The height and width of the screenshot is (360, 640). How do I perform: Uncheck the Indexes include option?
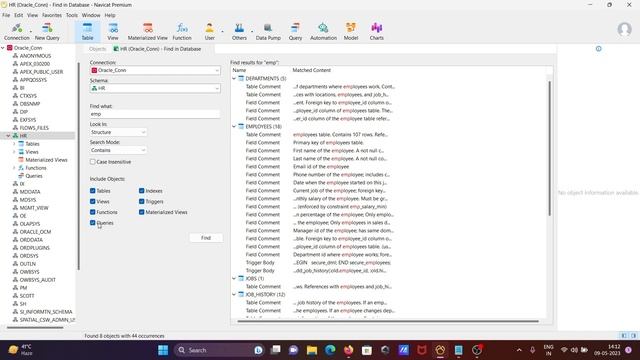142,191
